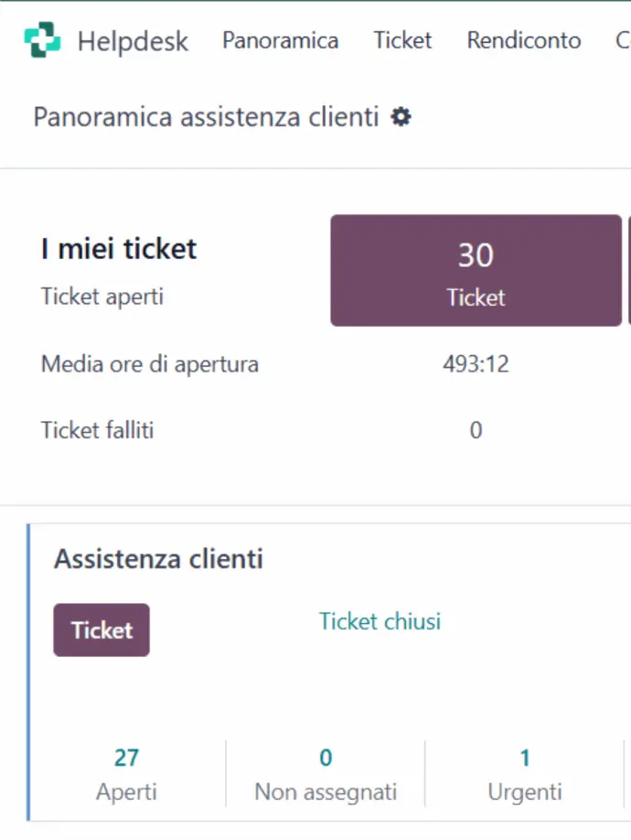This screenshot has height=840, width=631.
Task: Click the Helpdesk app name
Action: click(x=133, y=41)
